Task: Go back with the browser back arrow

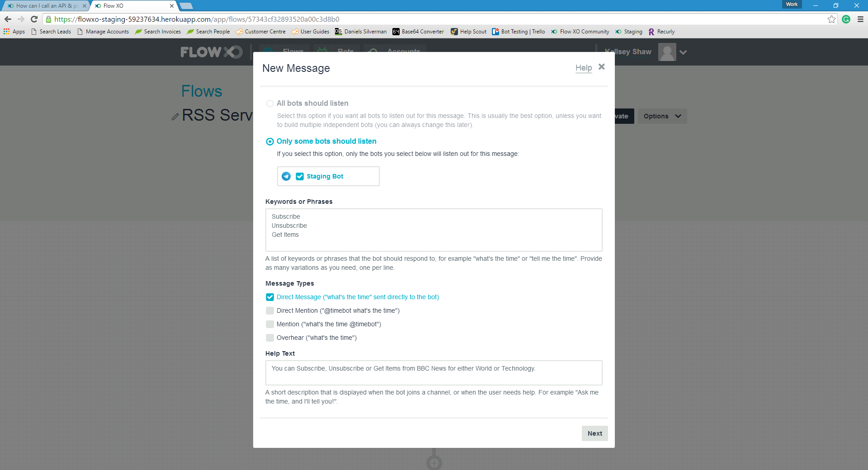Action: click(8, 19)
